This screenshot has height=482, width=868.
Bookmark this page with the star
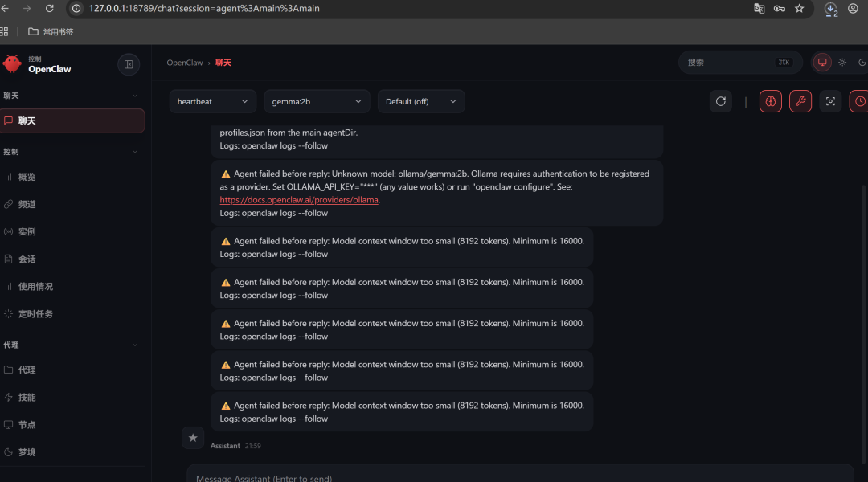800,8
